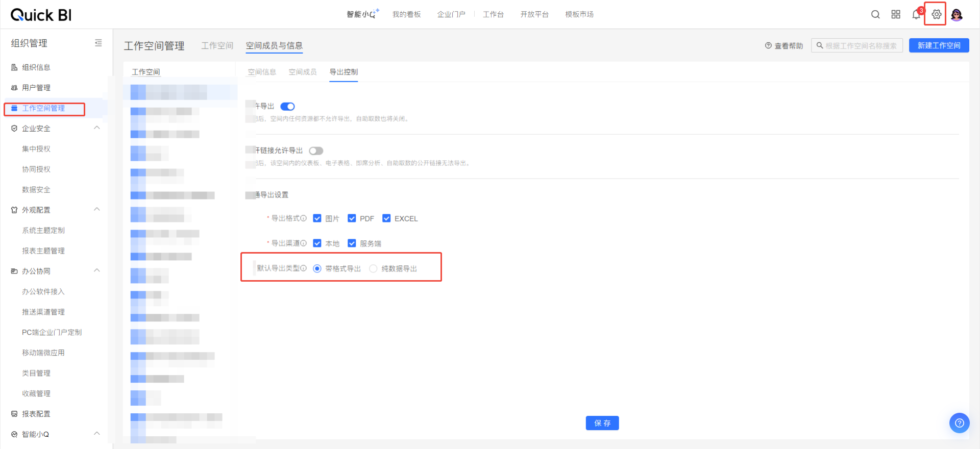Uncheck the PDF export format checkbox

coord(352,218)
